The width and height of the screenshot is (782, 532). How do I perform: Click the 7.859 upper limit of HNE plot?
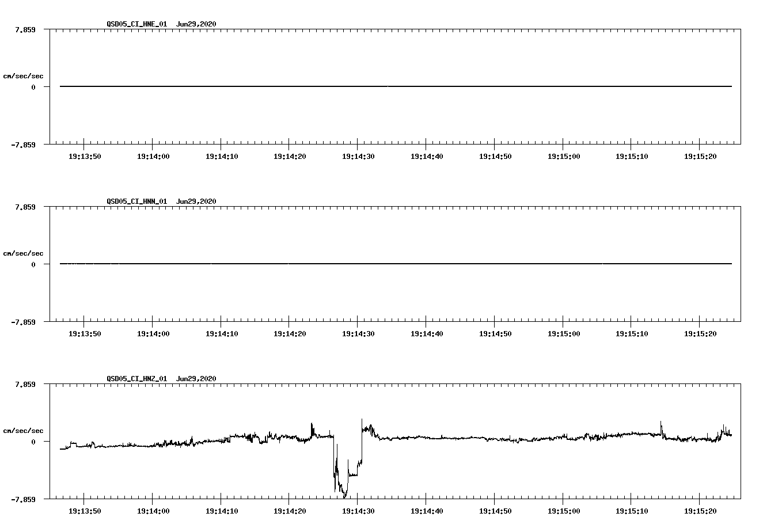point(25,29)
